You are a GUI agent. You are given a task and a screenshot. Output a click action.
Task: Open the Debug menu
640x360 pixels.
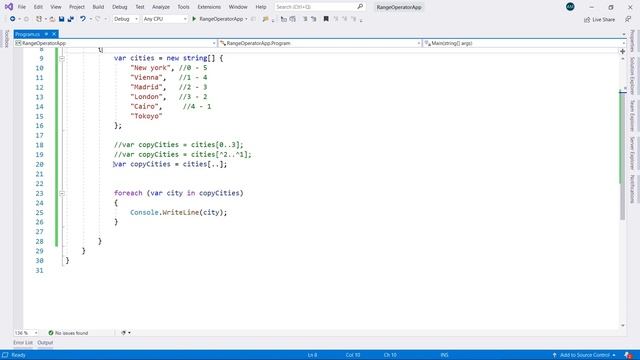[120, 7]
